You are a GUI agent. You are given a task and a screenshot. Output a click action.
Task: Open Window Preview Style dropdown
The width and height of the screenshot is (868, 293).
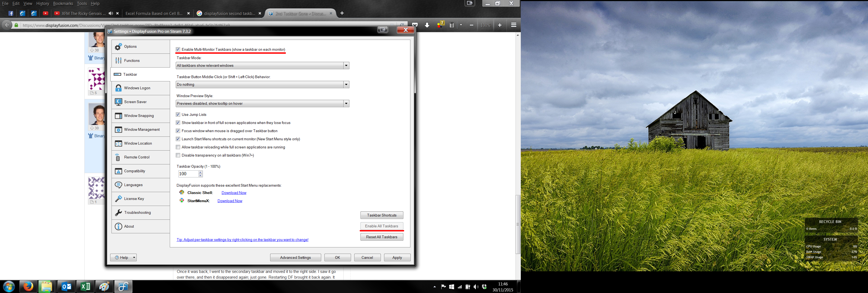coord(346,104)
